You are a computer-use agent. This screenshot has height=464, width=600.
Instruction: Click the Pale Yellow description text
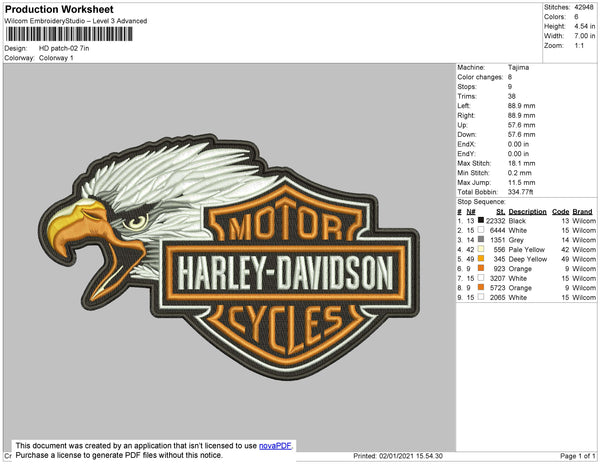point(527,249)
